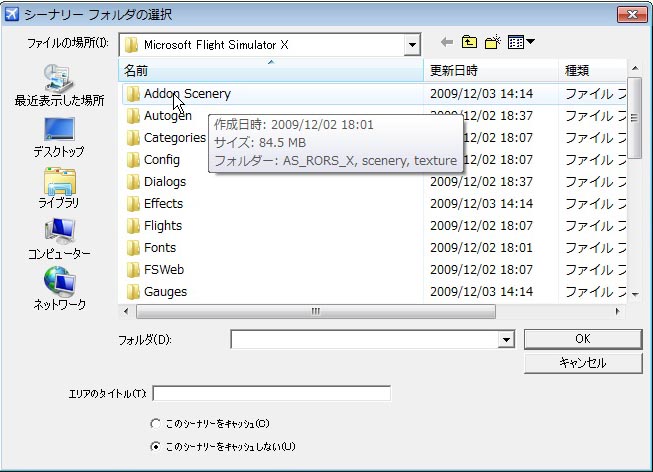Go up one folder level icon
The width and height of the screenshot is (653, 472).
point(469,42)
